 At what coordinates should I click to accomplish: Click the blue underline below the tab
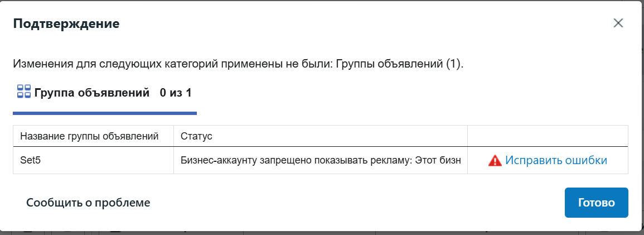[105, 113]
